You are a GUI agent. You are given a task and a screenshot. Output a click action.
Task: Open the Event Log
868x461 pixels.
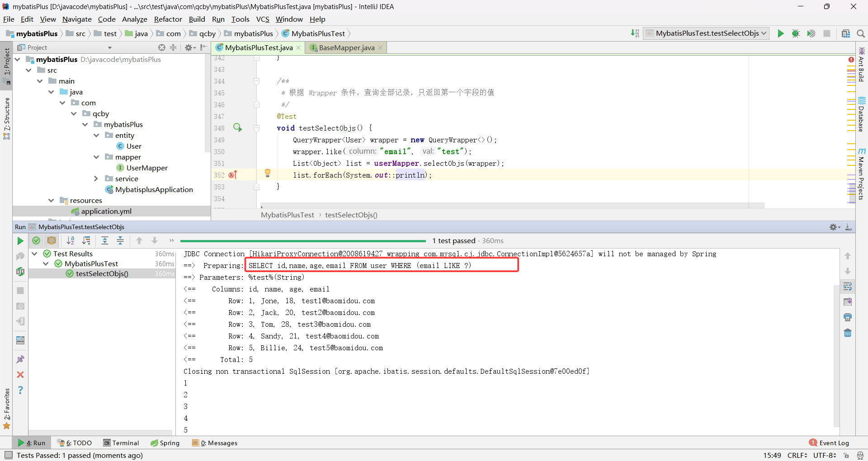click(x=829, y=443)
